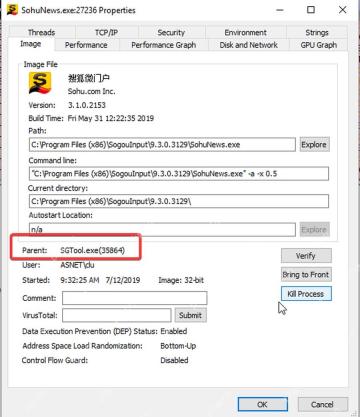
Task: Submit the file to VirusTotal
Action: (190, 315)
